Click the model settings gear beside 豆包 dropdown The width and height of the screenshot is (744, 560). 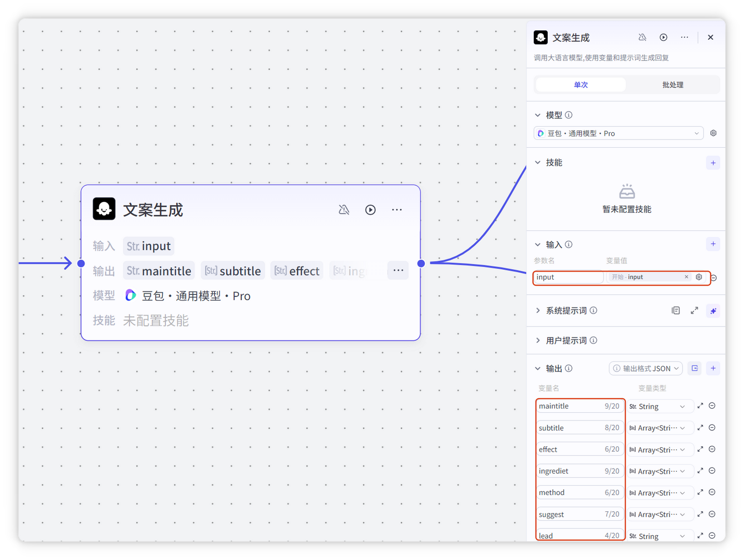714,133
